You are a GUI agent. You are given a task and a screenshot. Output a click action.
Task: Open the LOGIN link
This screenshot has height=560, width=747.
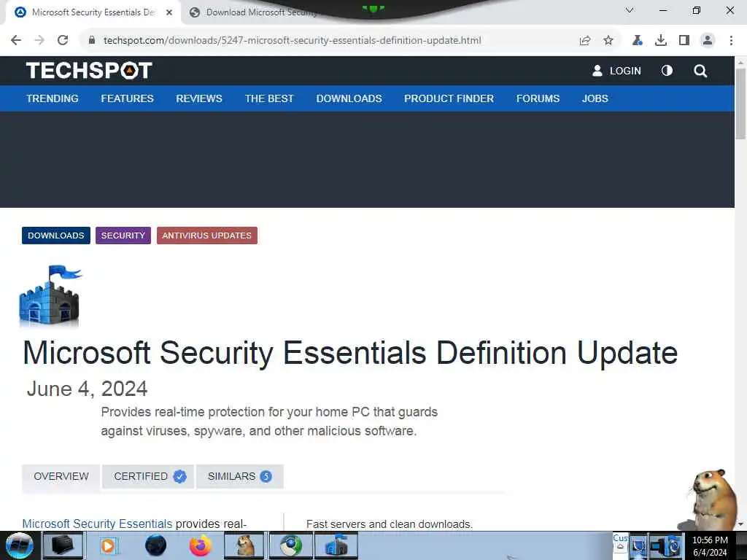pos(616,71)
